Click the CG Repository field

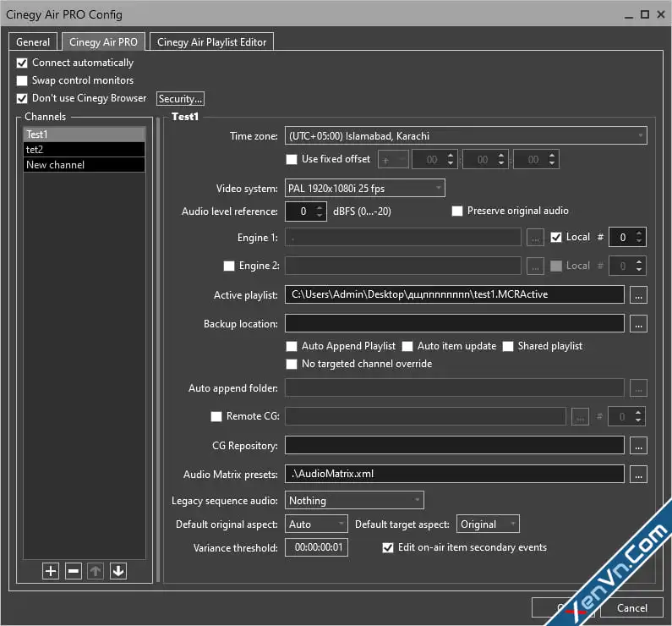click(x=454, y=445)
